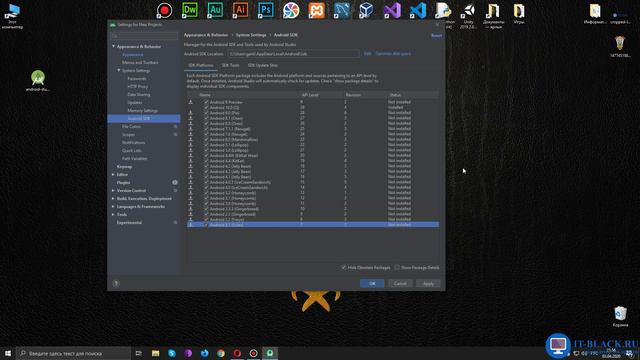Uncheck Hide Obsolete Packages
The image size is (640, 360).
point(344,267)
